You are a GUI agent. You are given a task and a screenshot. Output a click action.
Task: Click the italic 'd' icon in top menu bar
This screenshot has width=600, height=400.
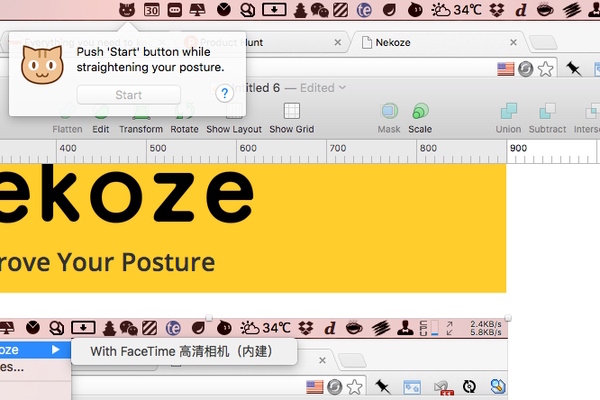coord(521,10)
